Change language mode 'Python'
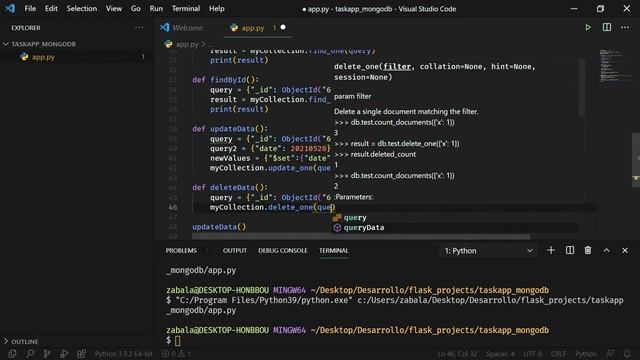640x360 pixels. (586, 354)
